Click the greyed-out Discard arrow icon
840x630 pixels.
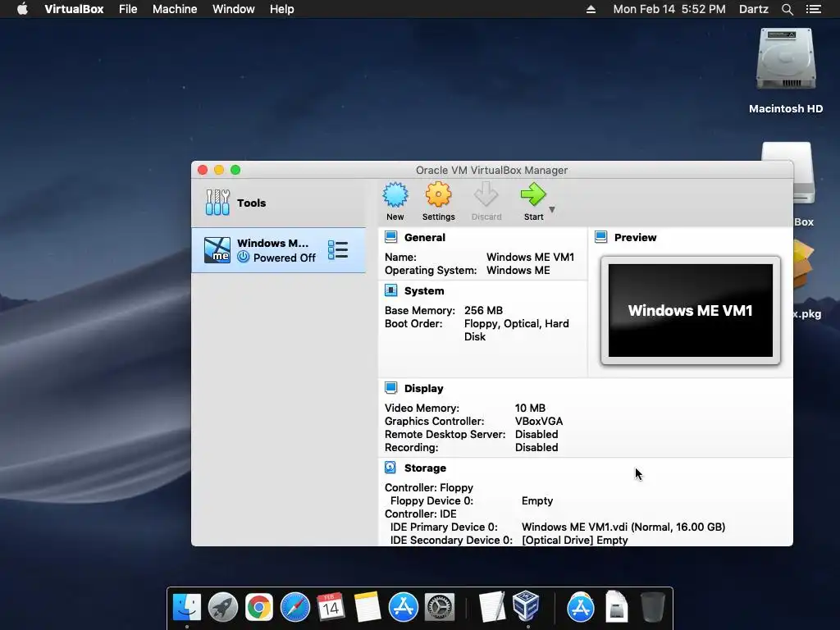[486, 194]
